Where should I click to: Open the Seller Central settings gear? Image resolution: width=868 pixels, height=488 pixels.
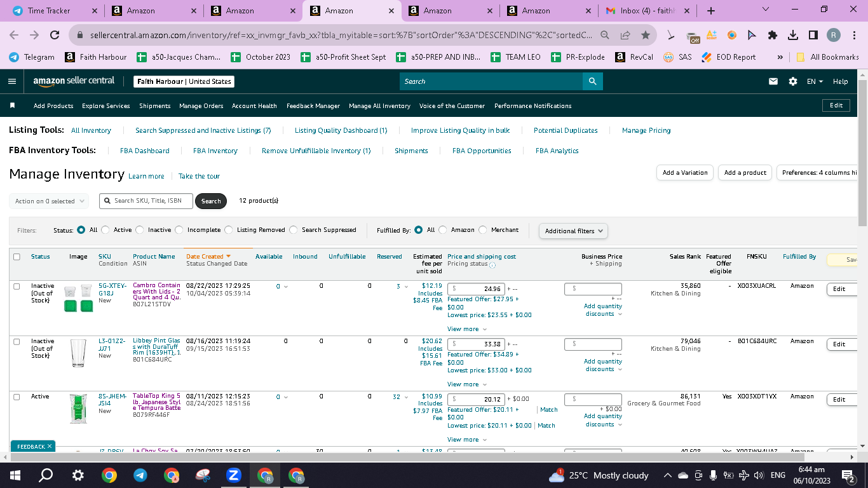click(x=792, y=81)
